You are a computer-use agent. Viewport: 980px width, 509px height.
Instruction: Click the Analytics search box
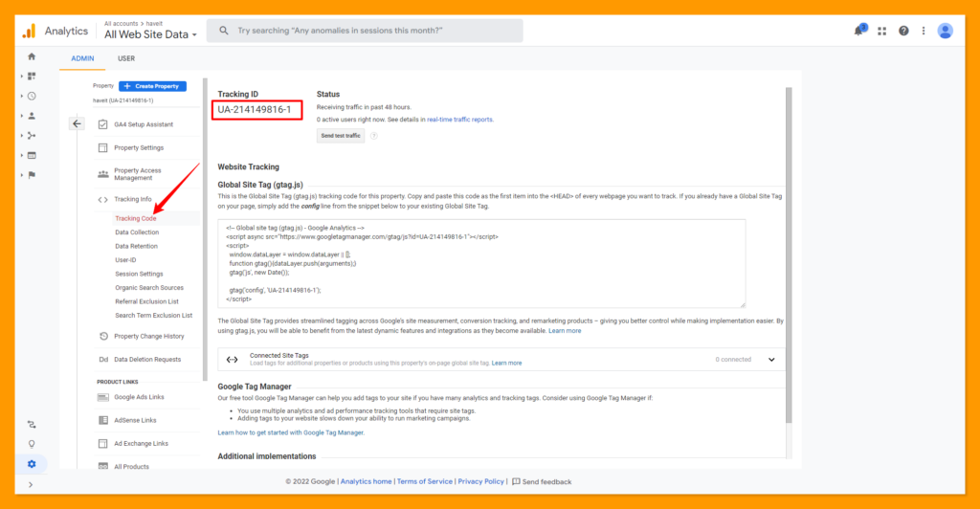pos(365,31)
